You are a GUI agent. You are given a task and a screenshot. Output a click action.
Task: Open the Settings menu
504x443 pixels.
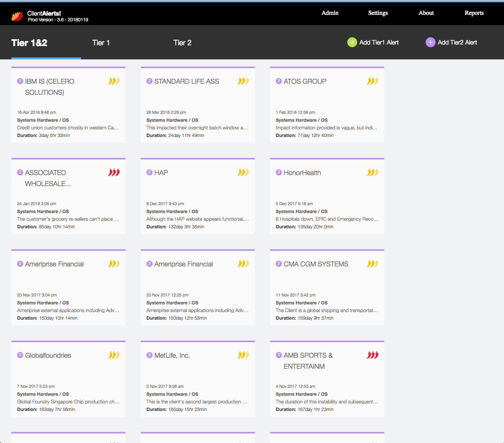[x=378, y=13]
